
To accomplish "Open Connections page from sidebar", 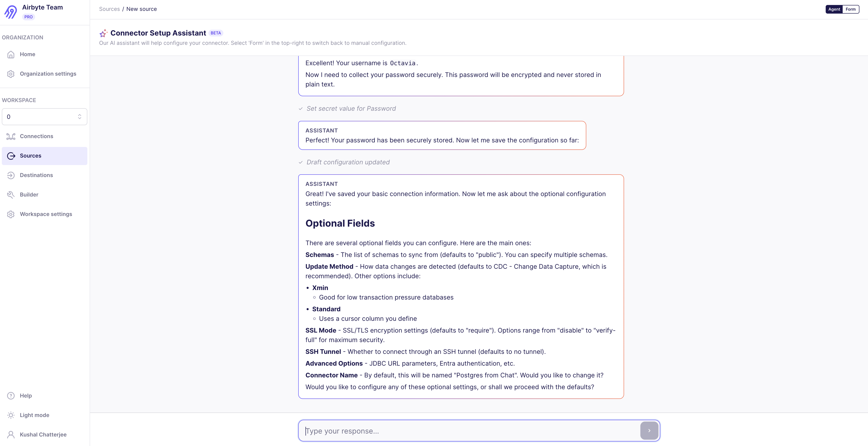I will coord(36,136).
